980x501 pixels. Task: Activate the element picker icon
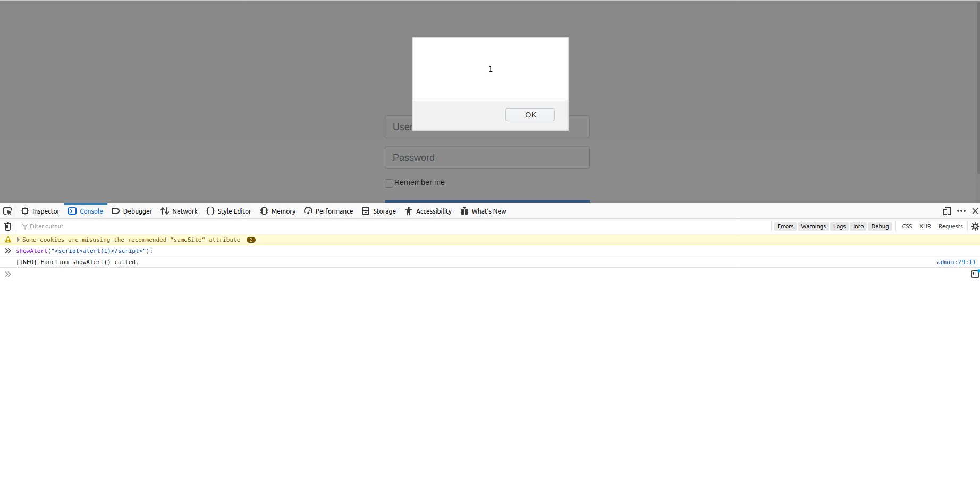point(7,211)
